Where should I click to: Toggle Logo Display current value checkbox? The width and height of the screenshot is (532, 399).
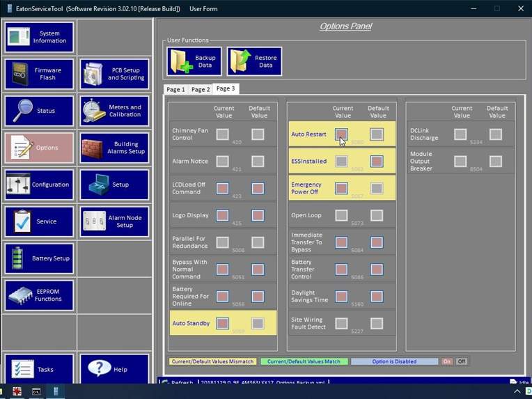[x=223, y=215]
